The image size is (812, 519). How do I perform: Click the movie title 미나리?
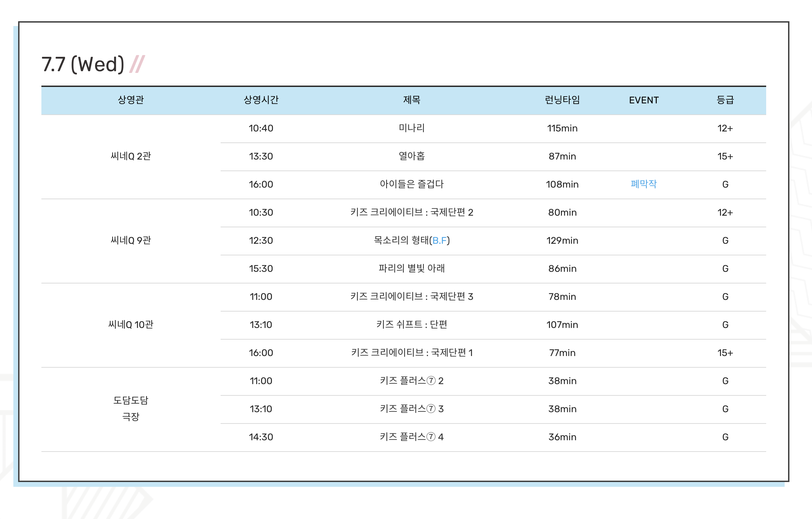point(412,128)
